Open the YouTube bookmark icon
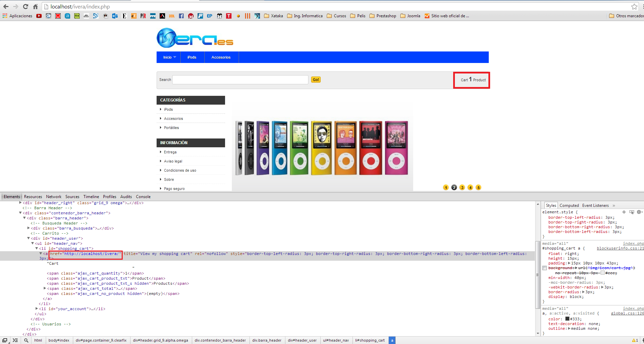Image resolution: width=644 pixels, height=344 pixels. pos(39,16)
